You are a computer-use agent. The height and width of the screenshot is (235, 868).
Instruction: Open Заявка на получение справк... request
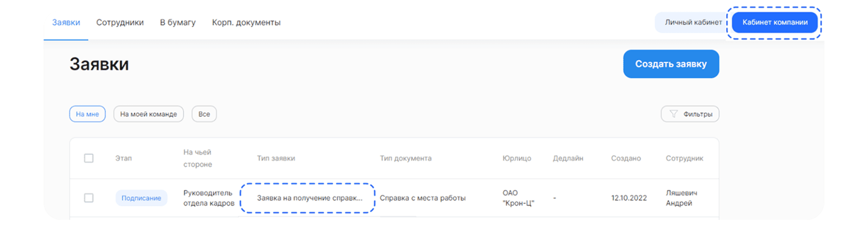tap(309, 198)
